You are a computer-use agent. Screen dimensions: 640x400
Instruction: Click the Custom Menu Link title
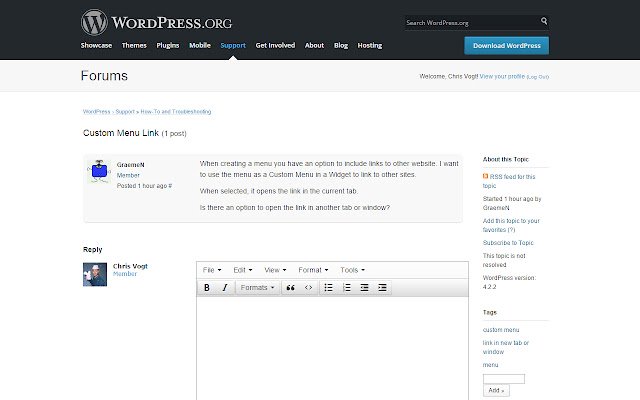121,133
